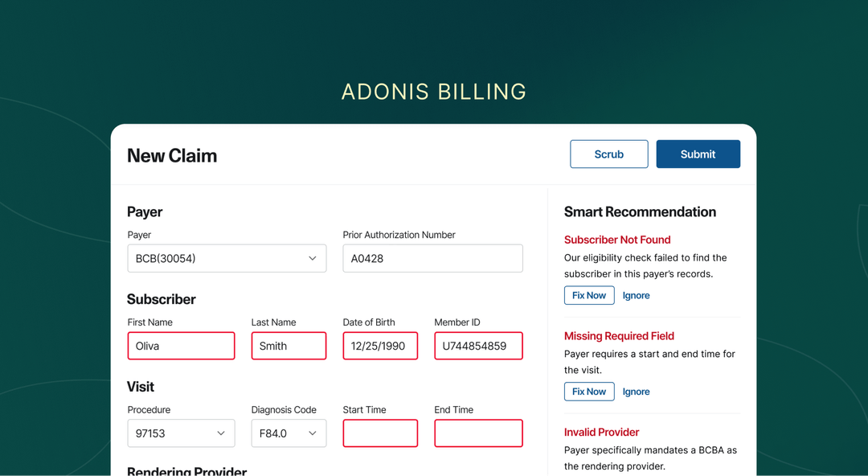Click Fix Now under Subscriber Not Found
This screenshot has height=476, width=868.
click(x=589, y=295)
